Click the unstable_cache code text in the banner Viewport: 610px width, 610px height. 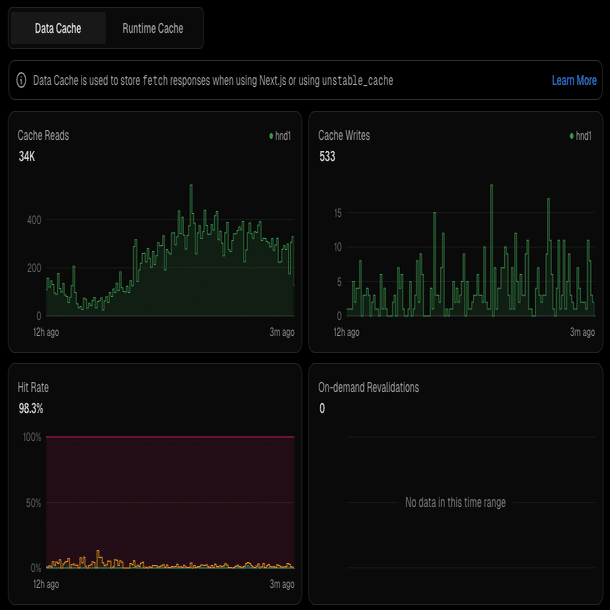click(357, 80)
